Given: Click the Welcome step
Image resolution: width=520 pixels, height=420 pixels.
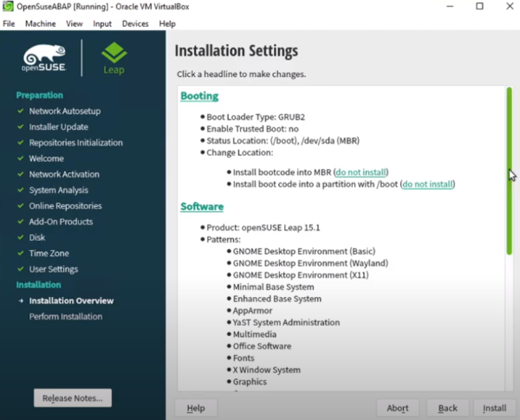Looking at the screenshot, I should [47, 158].
